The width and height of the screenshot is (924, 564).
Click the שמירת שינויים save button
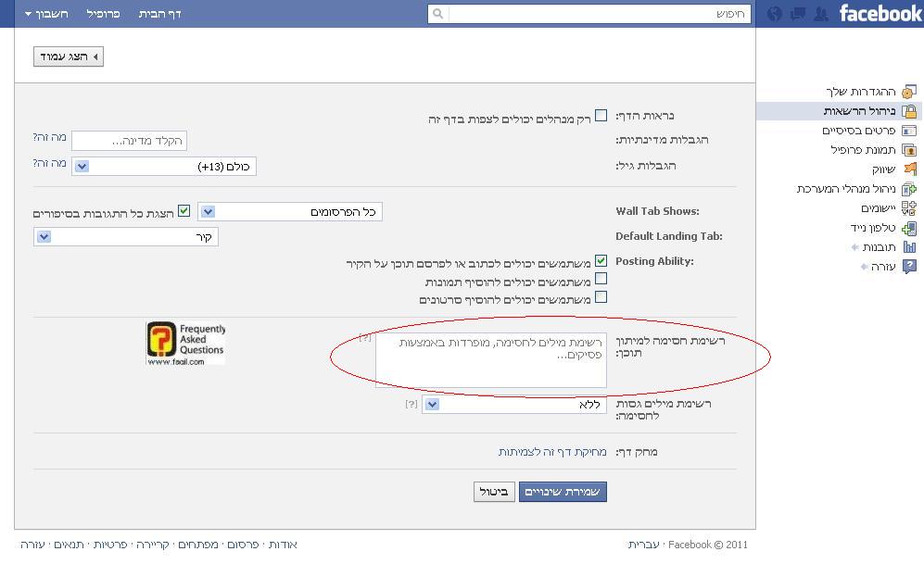561,492
